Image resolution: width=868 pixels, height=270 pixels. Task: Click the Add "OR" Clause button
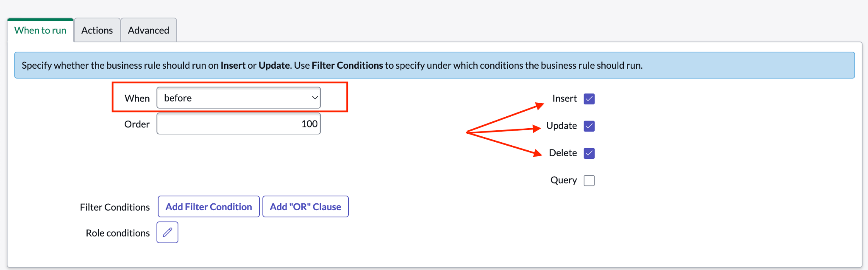point(305,206)
